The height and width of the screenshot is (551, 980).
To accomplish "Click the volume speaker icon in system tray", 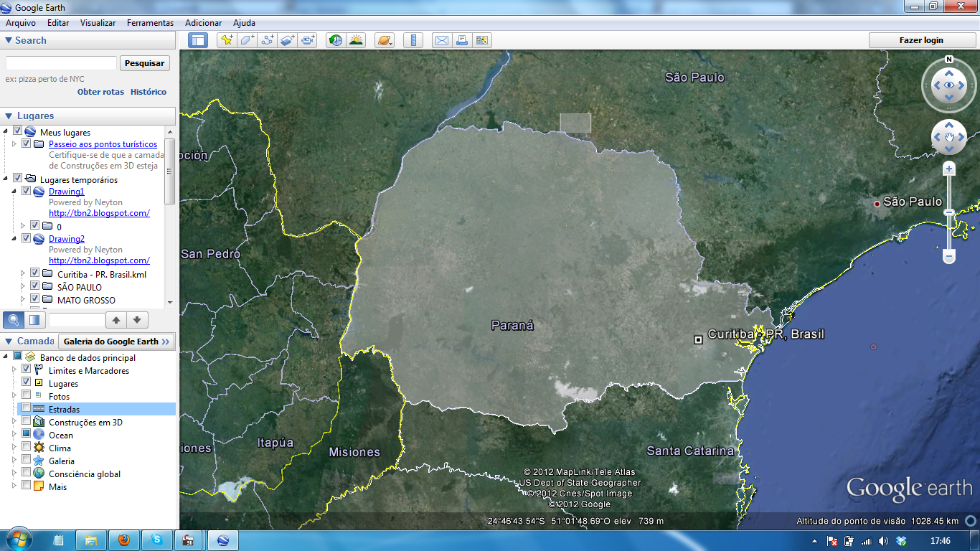I will click(884, 541).
